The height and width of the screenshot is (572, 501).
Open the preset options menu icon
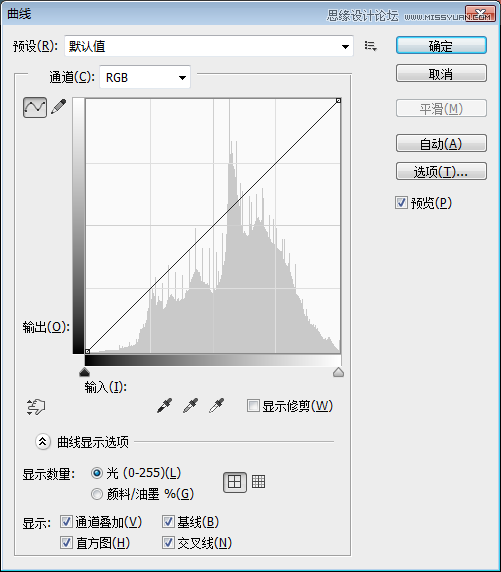point(370,46)
